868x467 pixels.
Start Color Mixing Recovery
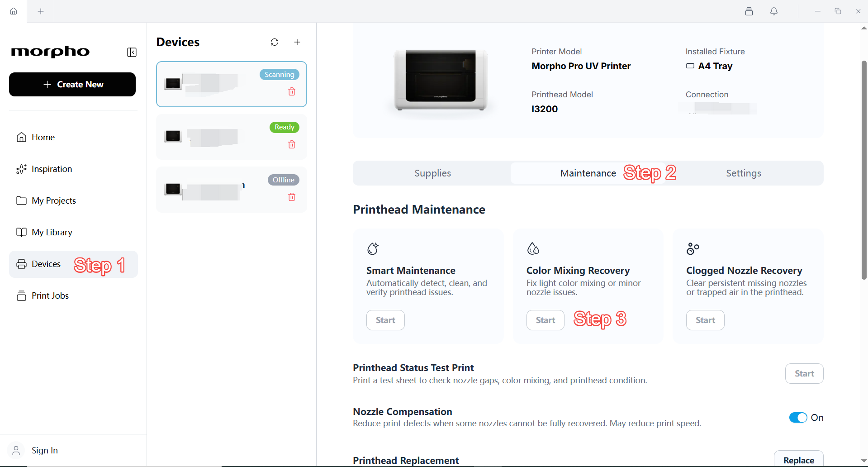pos(545,320)
